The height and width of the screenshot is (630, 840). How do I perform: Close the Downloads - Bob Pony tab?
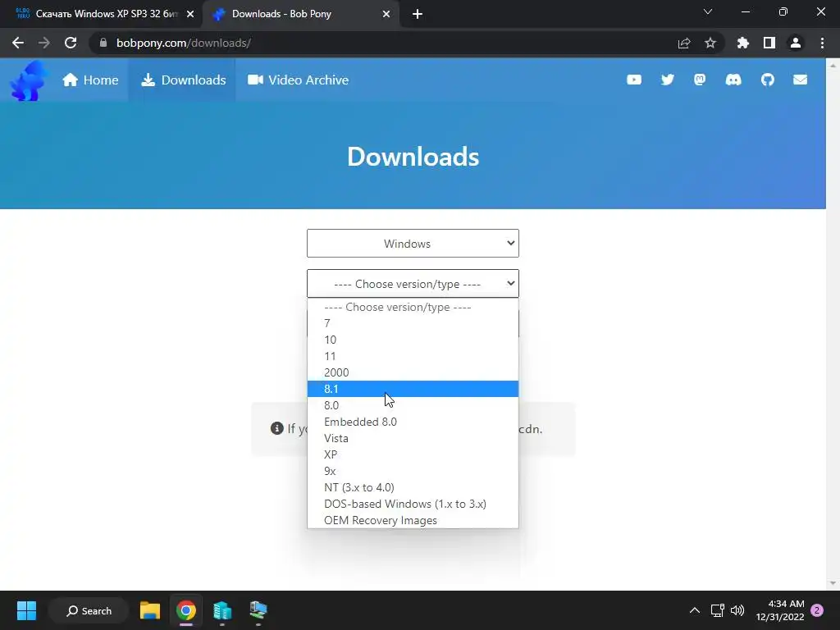[386, 14]
